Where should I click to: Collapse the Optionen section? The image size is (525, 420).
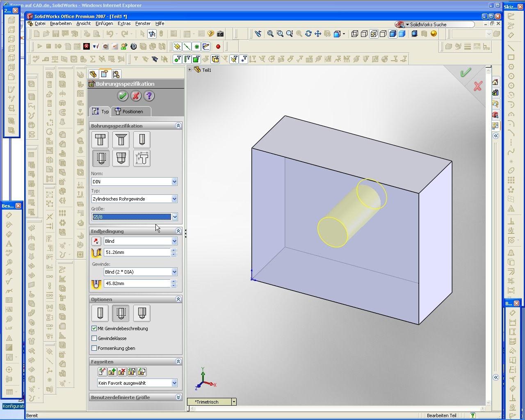[178, 299]
